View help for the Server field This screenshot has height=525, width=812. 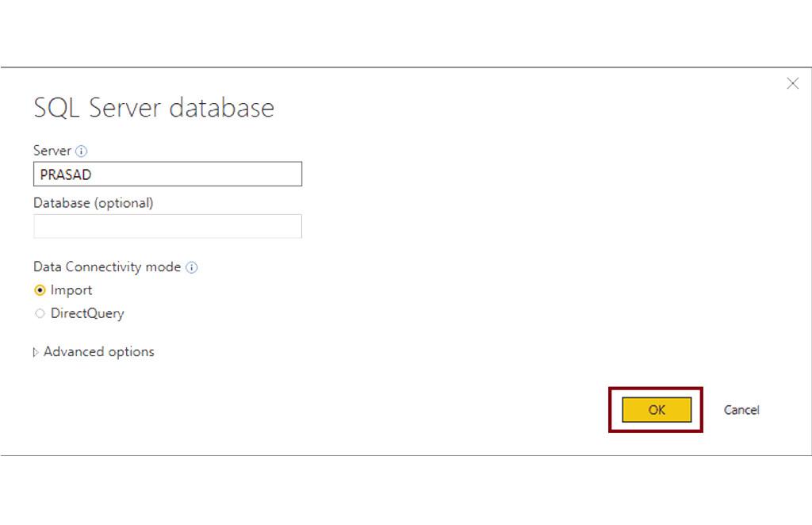pyautogui.click(x=82, y=151)
